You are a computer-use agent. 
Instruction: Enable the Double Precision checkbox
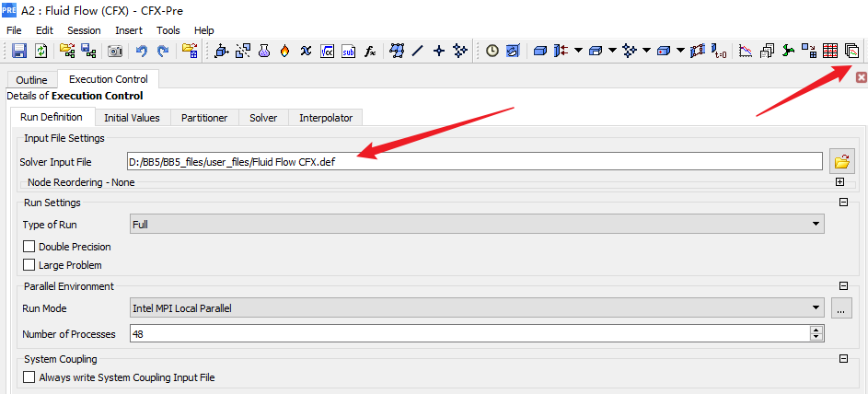pos(29,247)
